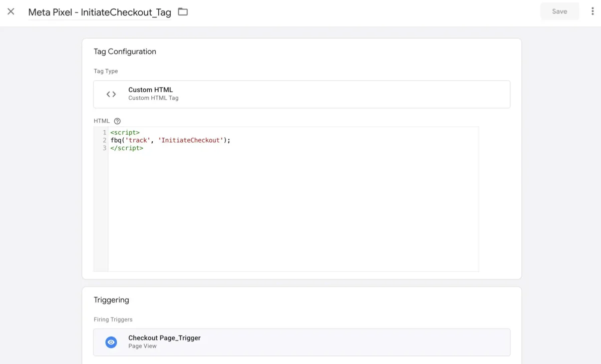Click the folder icon beside the tag name
601x364 pixels.
point(182,11)
